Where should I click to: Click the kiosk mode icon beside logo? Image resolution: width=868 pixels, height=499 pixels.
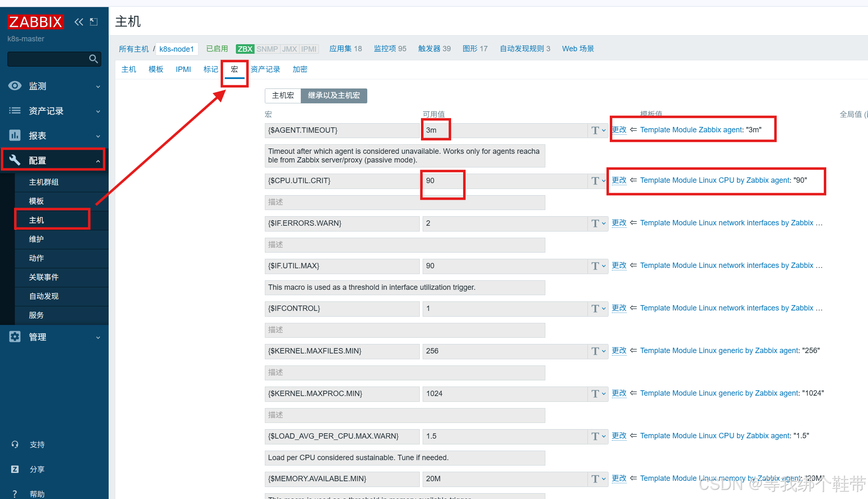point(94,22)
